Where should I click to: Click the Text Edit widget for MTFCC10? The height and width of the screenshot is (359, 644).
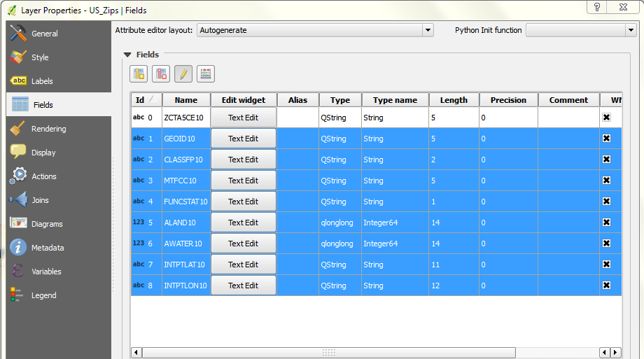click(243, 181)
